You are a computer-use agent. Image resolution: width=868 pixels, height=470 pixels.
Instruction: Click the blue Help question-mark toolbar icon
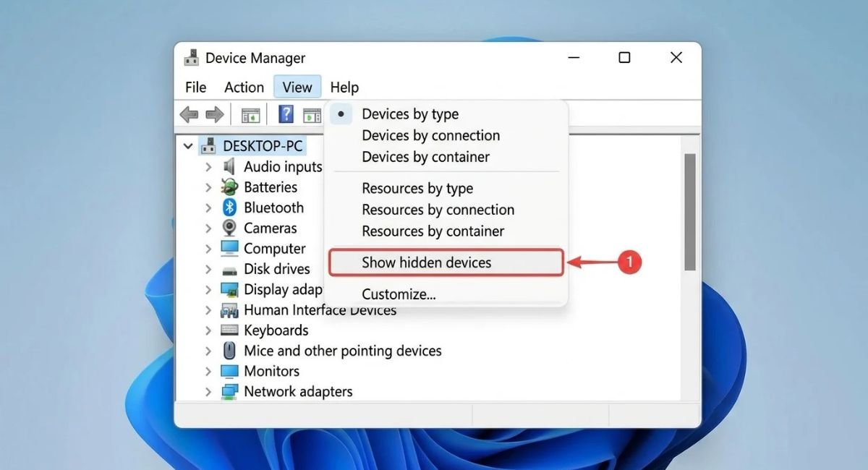click(286, 114)
